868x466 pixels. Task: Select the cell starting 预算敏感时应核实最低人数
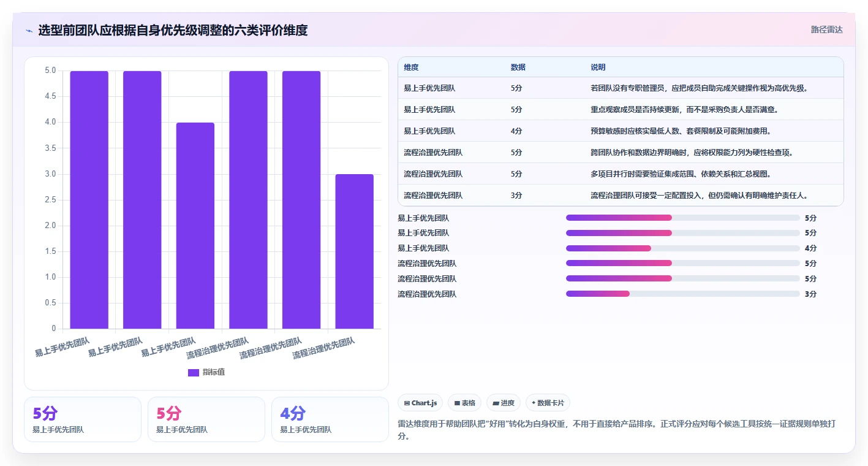pyautogui.click(x=714, y=131)
